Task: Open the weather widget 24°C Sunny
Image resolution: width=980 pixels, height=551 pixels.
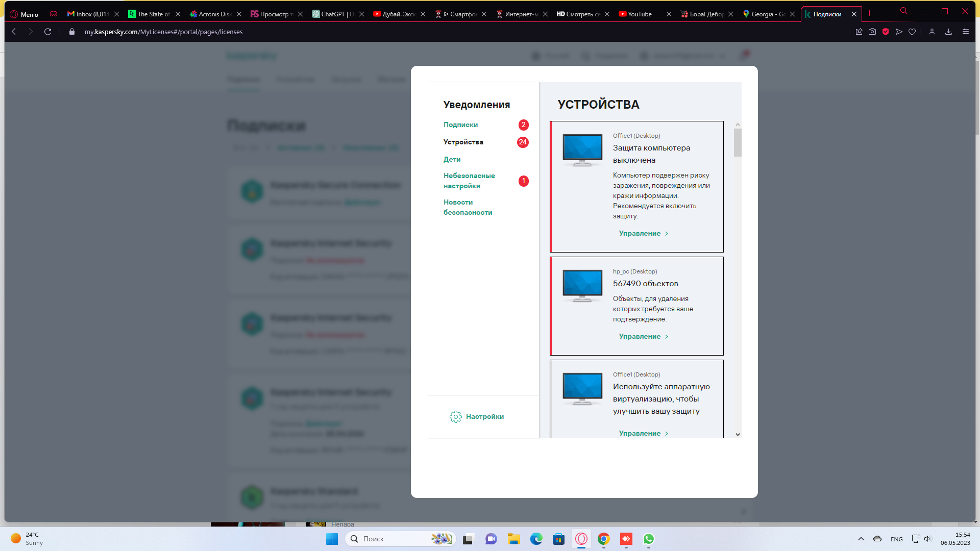Action: pos(27,539)
